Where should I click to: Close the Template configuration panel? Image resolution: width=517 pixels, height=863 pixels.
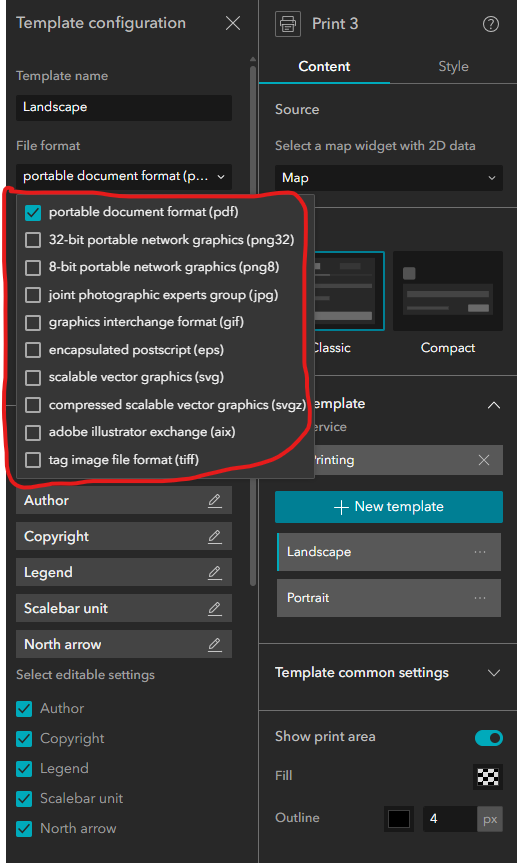(233, 23)
